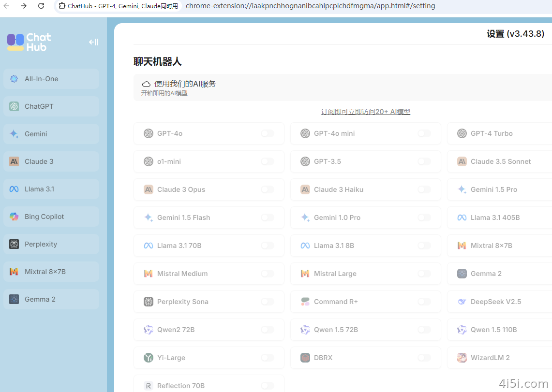Toggle the GPT-4o switch
Image resolution: width=552 pixels, height=392 pixels.
point(268,133)
